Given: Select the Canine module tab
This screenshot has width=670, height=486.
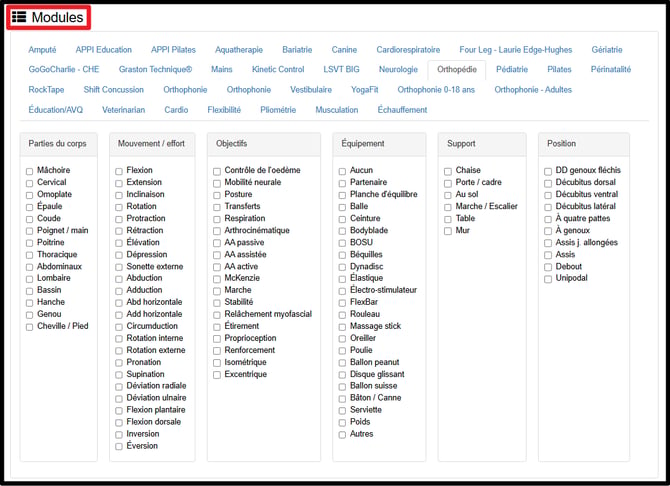Looking at the screenshot, I should pos(344,50).
